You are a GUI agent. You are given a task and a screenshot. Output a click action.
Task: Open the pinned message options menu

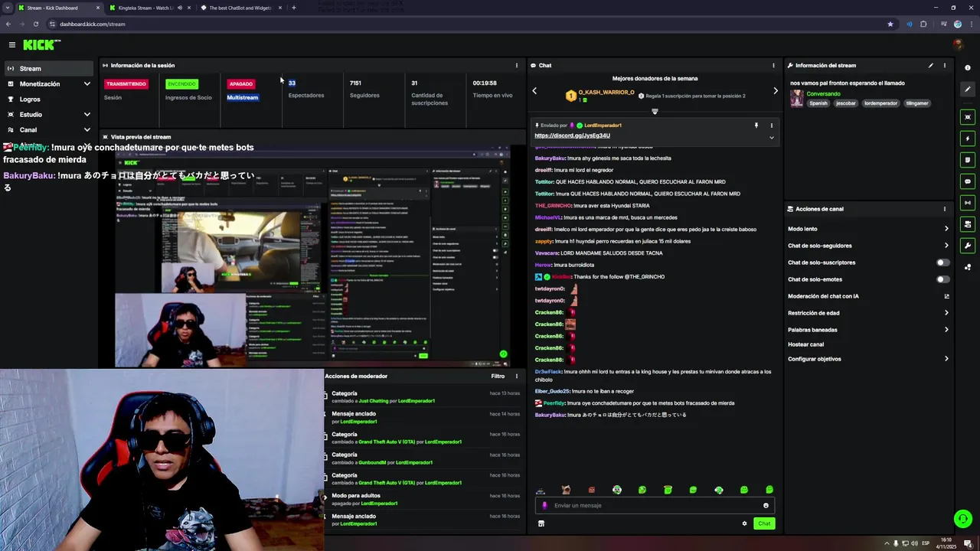771,126
